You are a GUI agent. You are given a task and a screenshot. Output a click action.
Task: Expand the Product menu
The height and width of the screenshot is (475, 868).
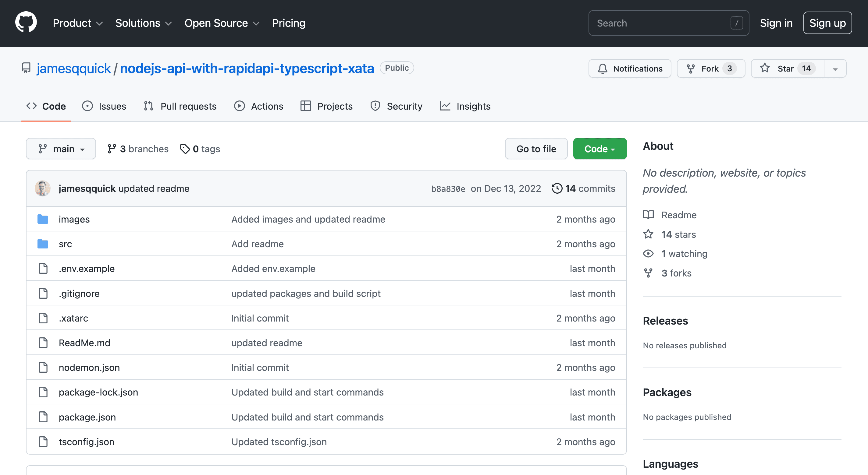point(78,23)
